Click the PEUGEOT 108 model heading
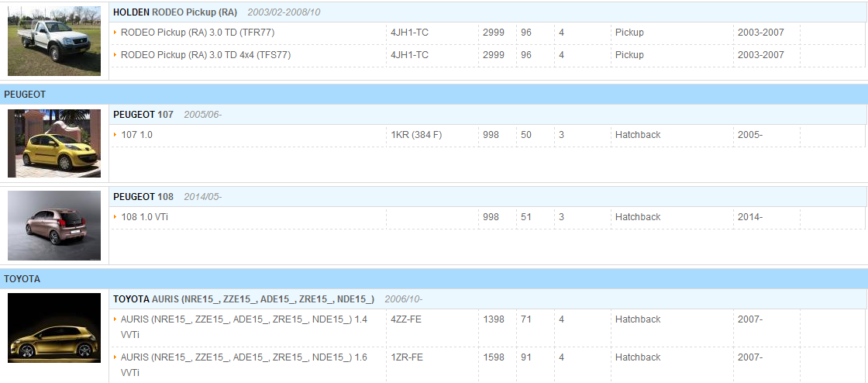This screenshot has width=868, height=383. (143, 196)
